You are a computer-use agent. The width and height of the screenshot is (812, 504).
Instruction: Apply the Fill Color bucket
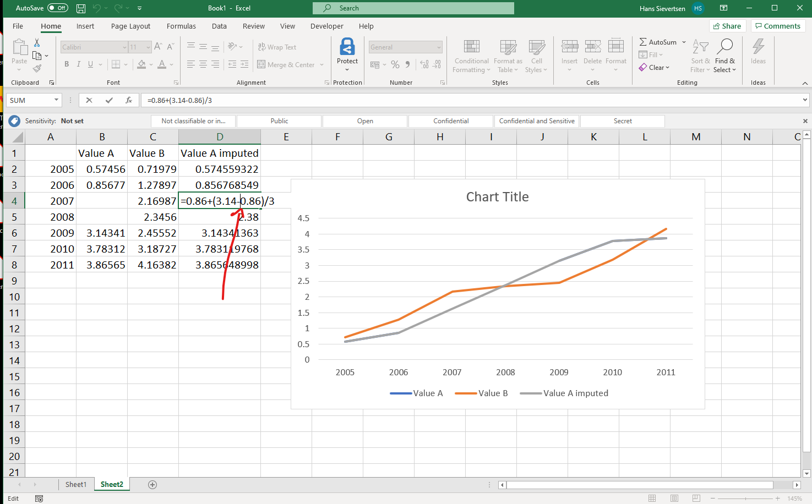pyautogui.click(x=141, y=64)
